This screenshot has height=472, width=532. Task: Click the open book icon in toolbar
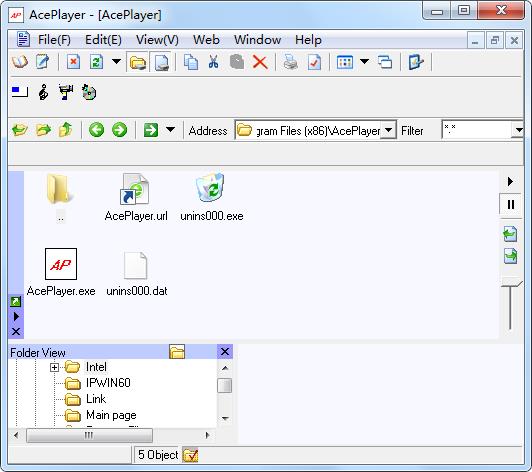click(x=19, y=62)
